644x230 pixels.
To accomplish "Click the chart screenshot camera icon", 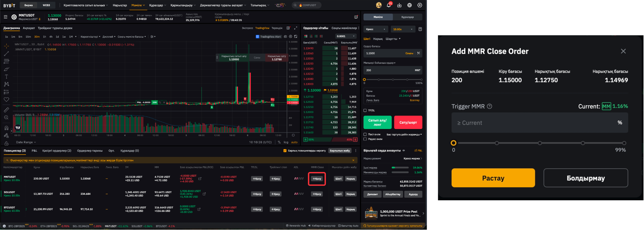I will point(285,37).
